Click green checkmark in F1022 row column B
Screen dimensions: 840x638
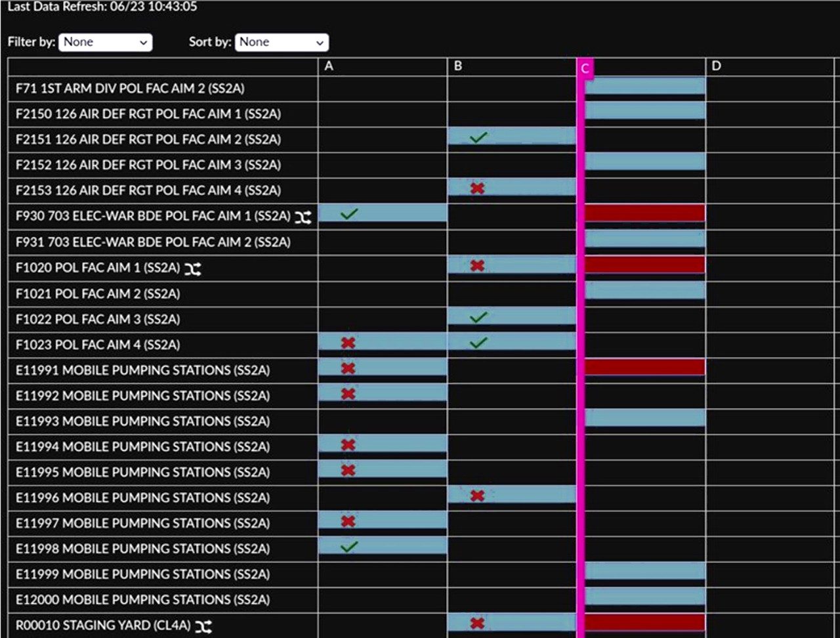click(478, 317)
